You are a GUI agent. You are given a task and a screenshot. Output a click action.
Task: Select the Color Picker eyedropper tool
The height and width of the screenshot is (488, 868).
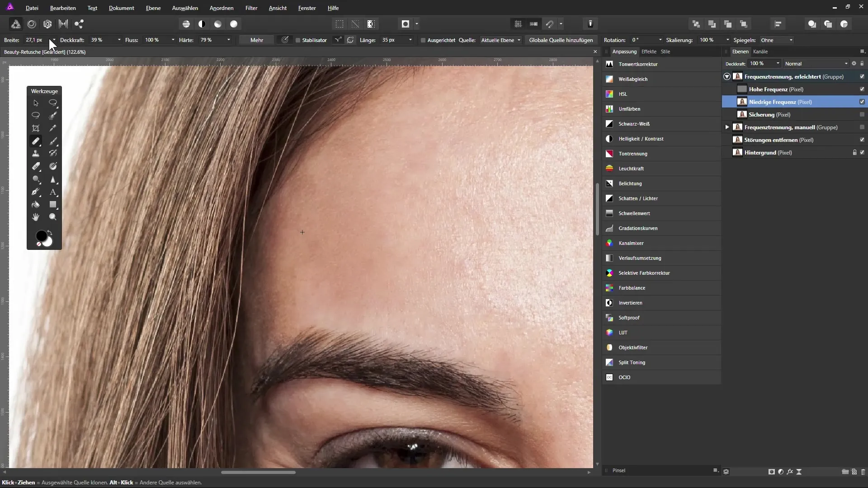[53, 128]
